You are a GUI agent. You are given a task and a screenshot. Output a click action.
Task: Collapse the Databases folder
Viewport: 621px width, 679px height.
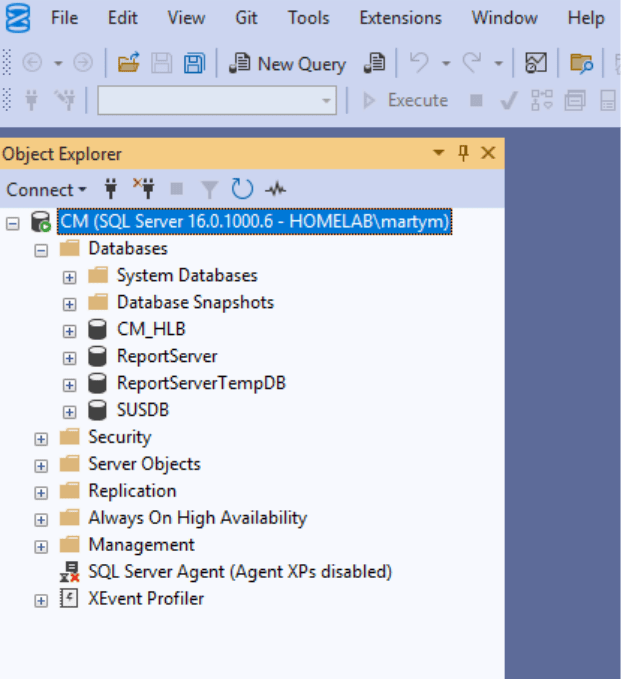[41, 249]
